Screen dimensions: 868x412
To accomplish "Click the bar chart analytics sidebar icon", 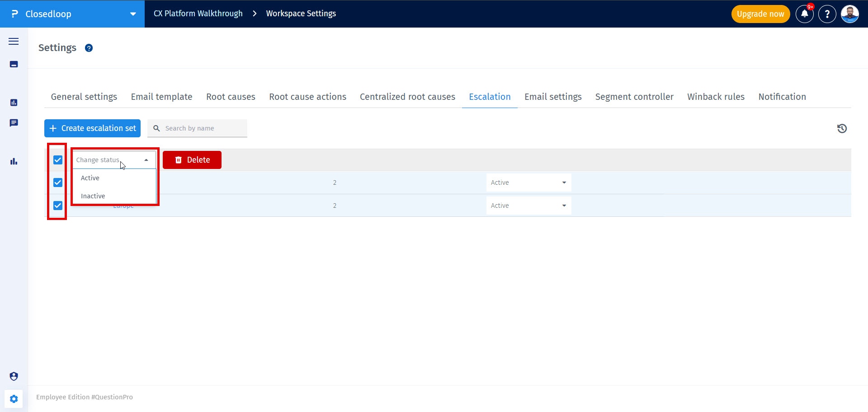I will pyautogui.click(x=14, y=161).
